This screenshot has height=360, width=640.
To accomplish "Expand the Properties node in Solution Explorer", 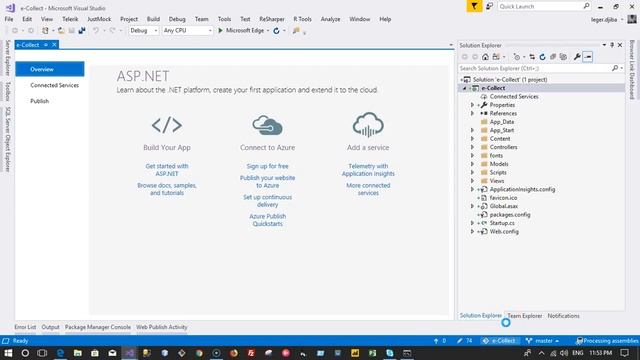I will coord(473,105).
